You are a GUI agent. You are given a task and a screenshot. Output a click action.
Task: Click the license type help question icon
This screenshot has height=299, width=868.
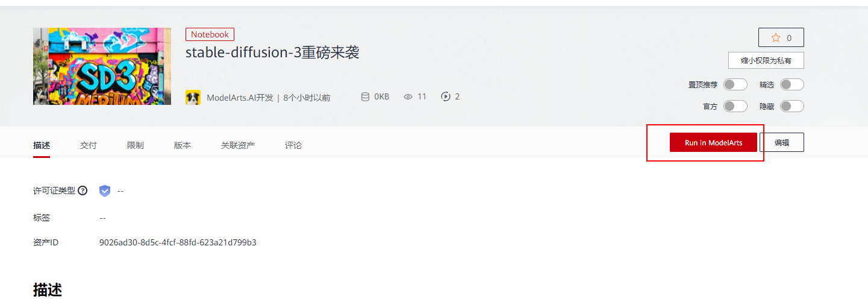click(83, 190)
